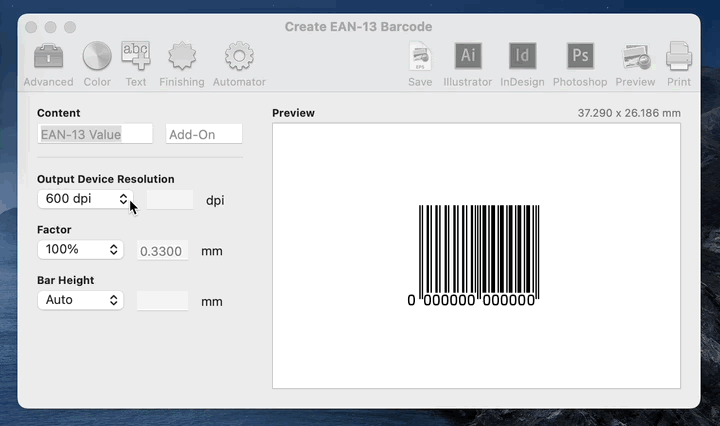Print the barcode
The width and height of the screenshot is (720, 426).
pos(679,64)
